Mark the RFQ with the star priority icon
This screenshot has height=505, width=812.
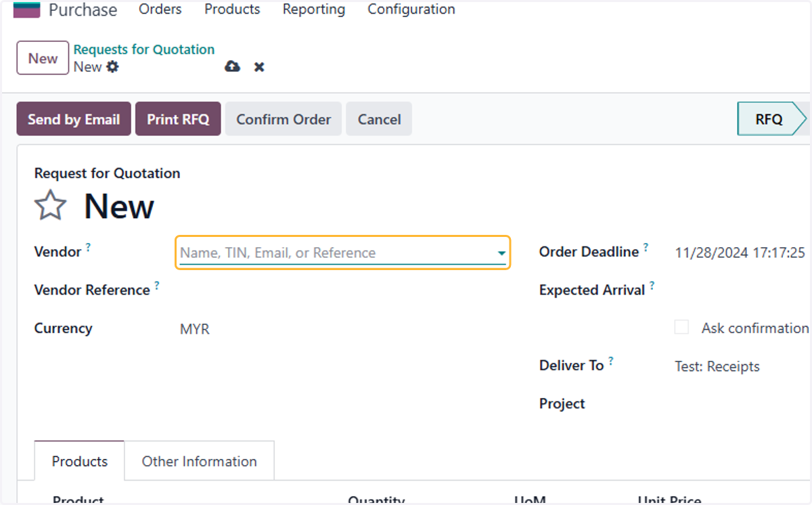[x=51, y=205]
